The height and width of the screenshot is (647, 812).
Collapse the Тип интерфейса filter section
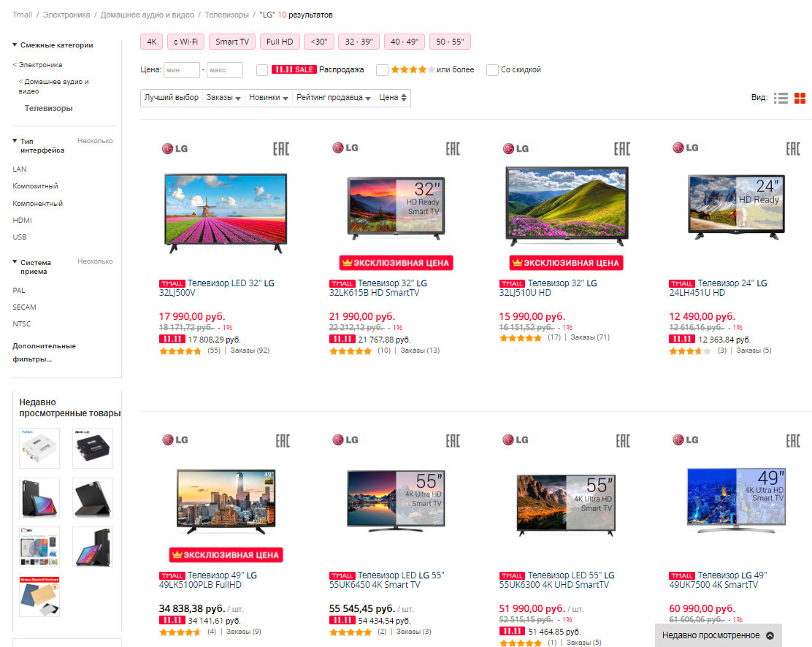pyautogui.click(x=15, y=142)
